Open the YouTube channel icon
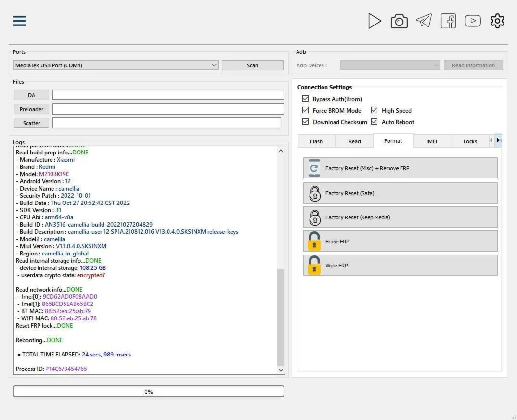517x420 pixels. coord(473,21)
